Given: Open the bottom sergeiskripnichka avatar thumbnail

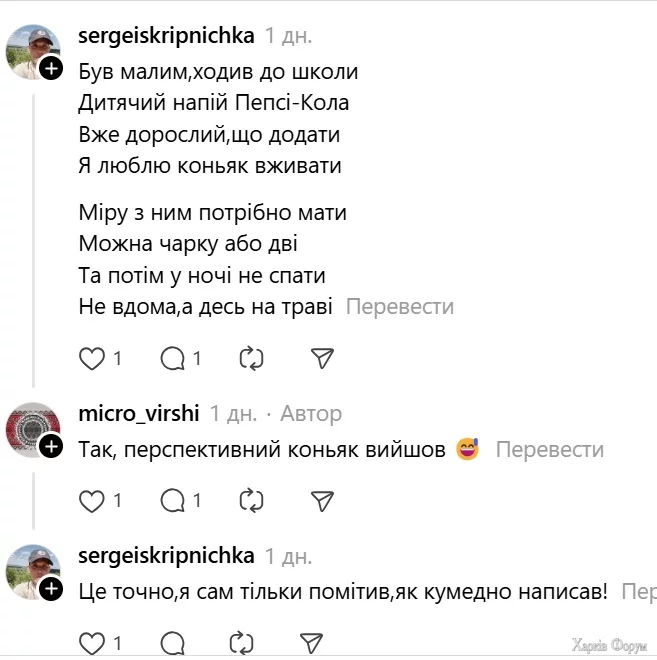Looking at the screenshot, I should point(32,572).
